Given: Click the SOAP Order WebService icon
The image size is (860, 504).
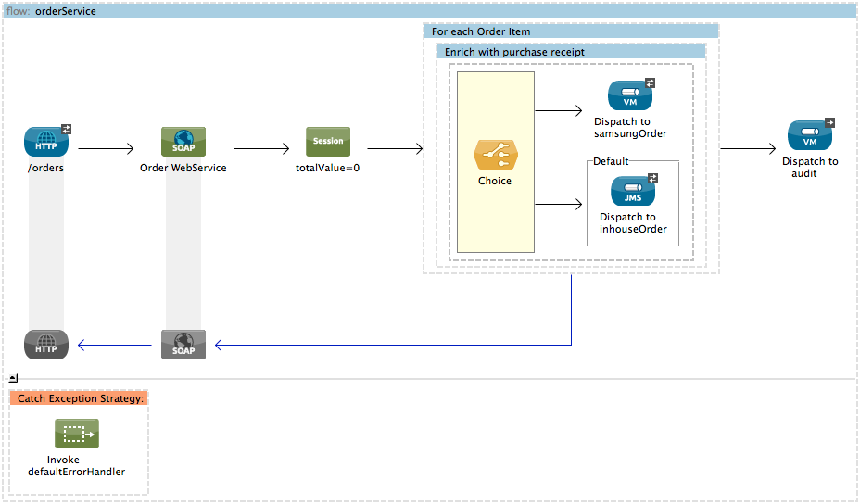Looking at the screenshot, I should pos(183,143).
